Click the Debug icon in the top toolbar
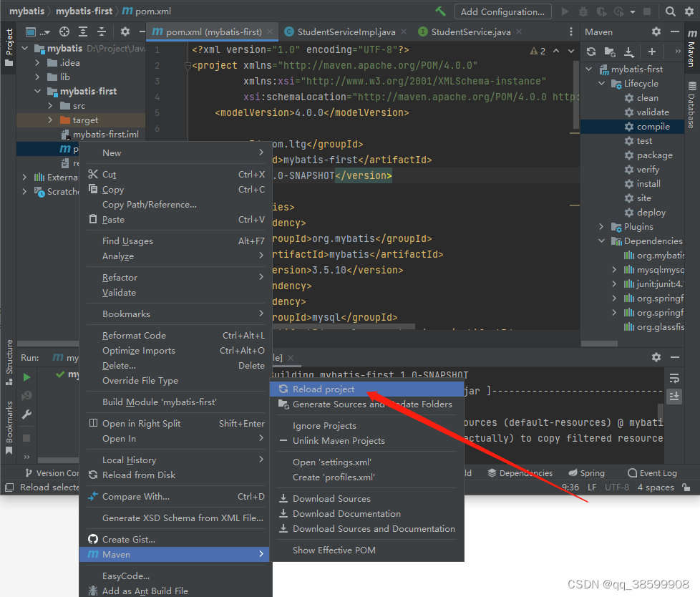Screen dimensions: 700x597 [583, 11]
